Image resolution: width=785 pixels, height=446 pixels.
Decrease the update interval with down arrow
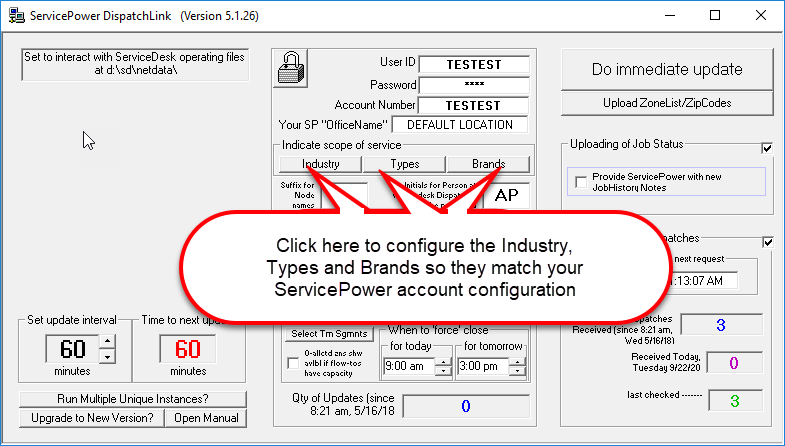pyautogui.click(x=109, y=357)
